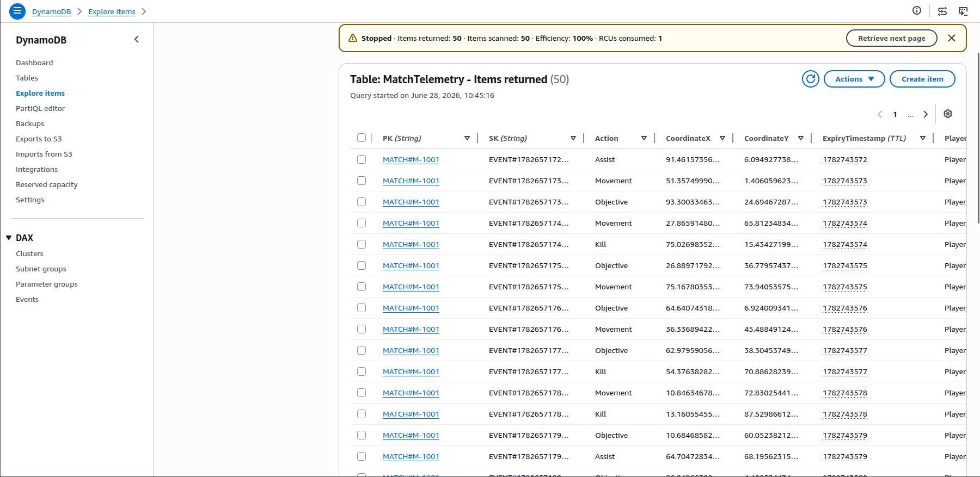Open MATCH#M-1001 item with CoordinateX 10.68468582
Viewport: 980px width, 477px height.
[x=411, y=435]
